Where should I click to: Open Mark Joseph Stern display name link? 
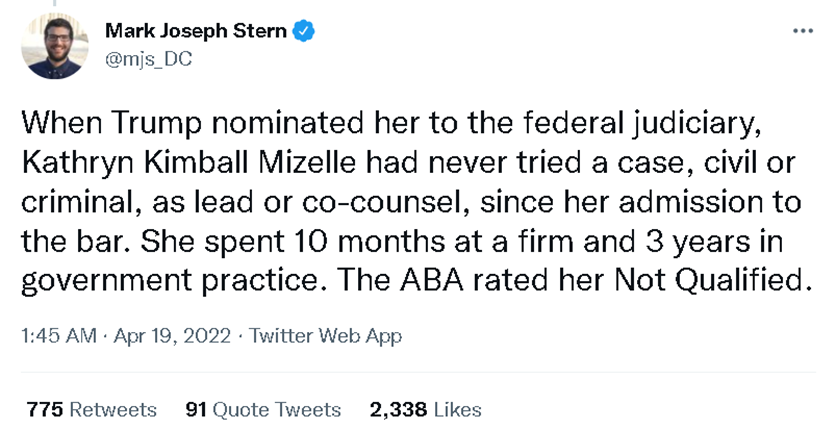197,32
